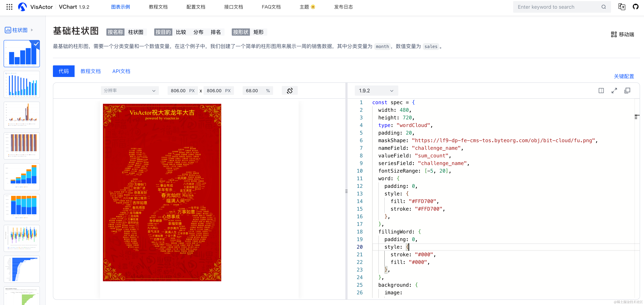Toggle split layout icon in editor

(x=601, y=90)
